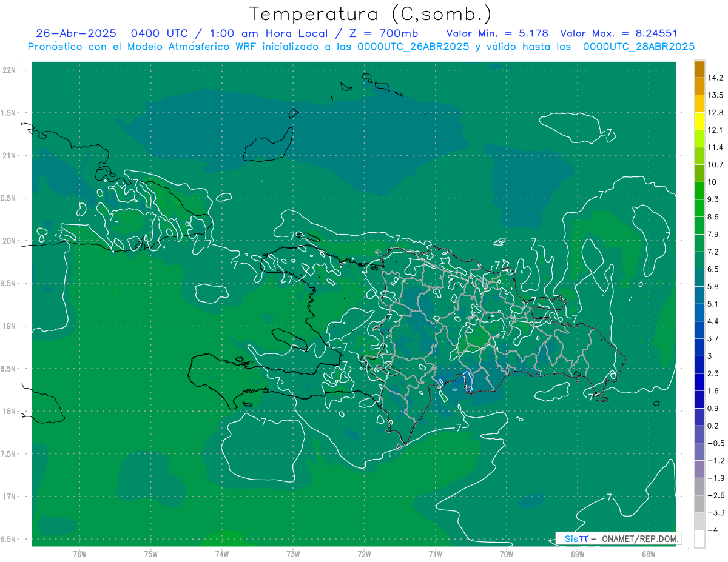Click the "74W" longitude label

222,554
